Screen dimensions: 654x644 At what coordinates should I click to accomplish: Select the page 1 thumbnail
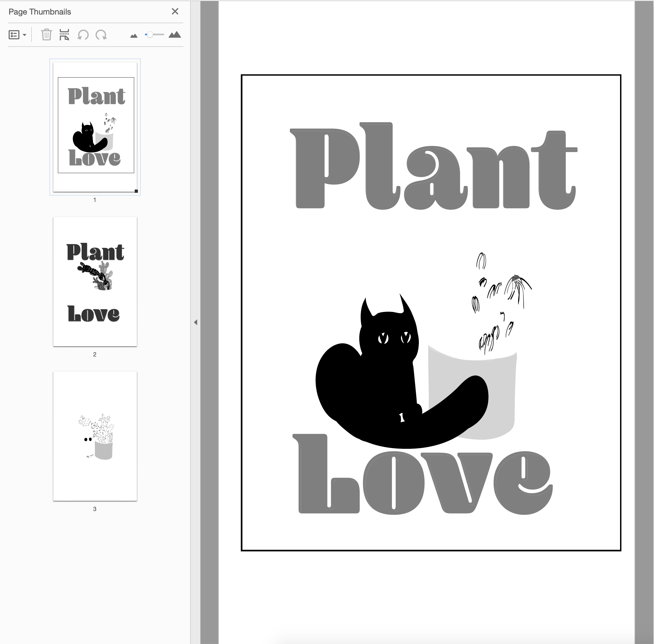click(95, 127)
